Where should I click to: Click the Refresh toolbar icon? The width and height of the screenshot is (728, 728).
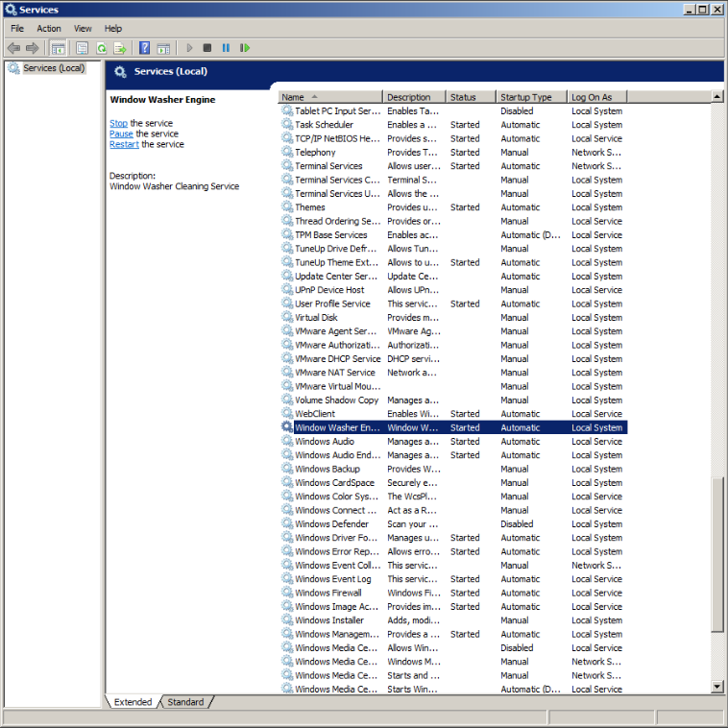(101, 48)
